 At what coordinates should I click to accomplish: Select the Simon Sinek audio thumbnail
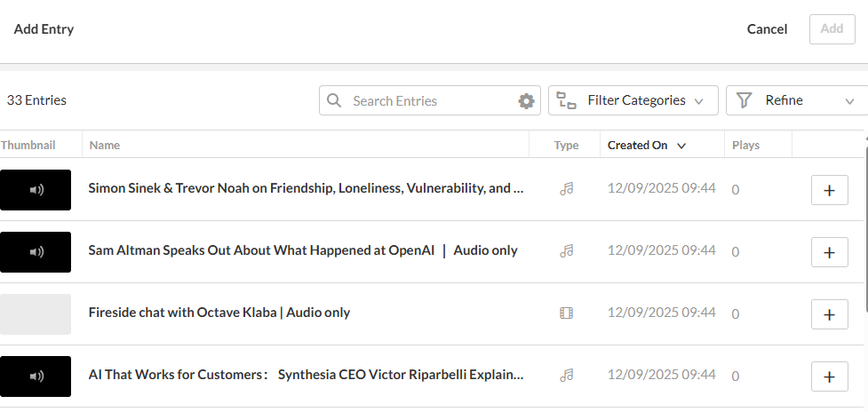click(x=36, y=190)
